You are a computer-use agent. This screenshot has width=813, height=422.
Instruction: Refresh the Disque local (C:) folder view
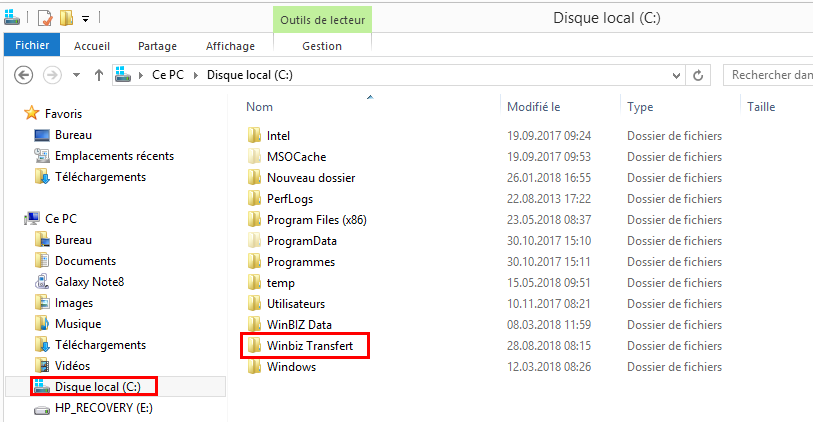(698, 75)
